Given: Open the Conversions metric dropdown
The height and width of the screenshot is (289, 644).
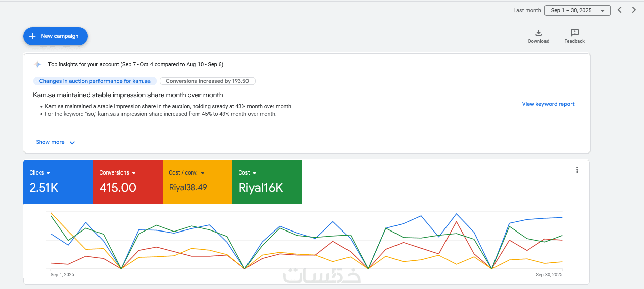Looking at the screenshot, I should [x=134, y=173].
